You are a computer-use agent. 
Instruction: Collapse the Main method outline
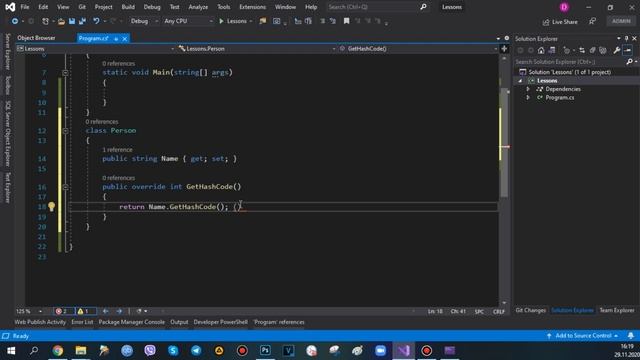(65, 72)
